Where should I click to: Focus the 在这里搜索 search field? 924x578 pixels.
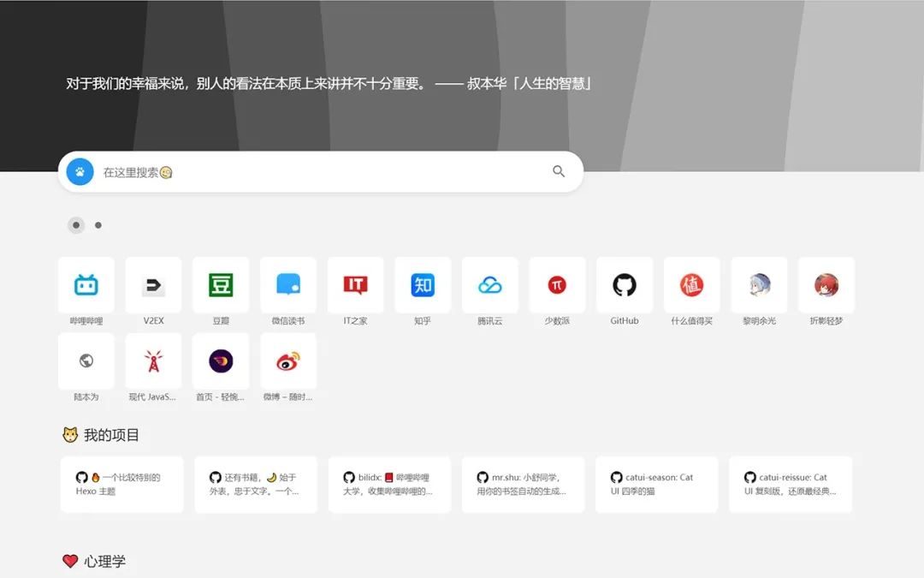tap(321, 171)
